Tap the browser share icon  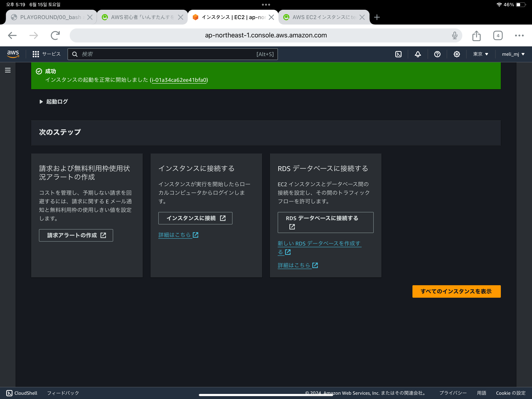pos(476,36)
